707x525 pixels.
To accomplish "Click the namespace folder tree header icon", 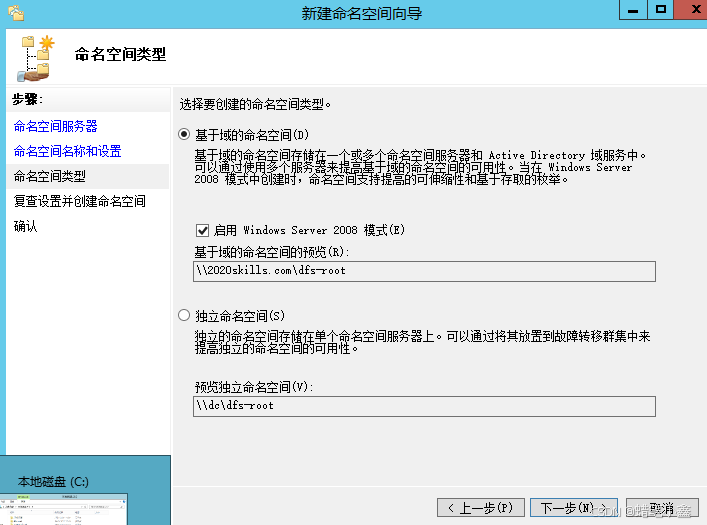I will [x=36, y=59].
